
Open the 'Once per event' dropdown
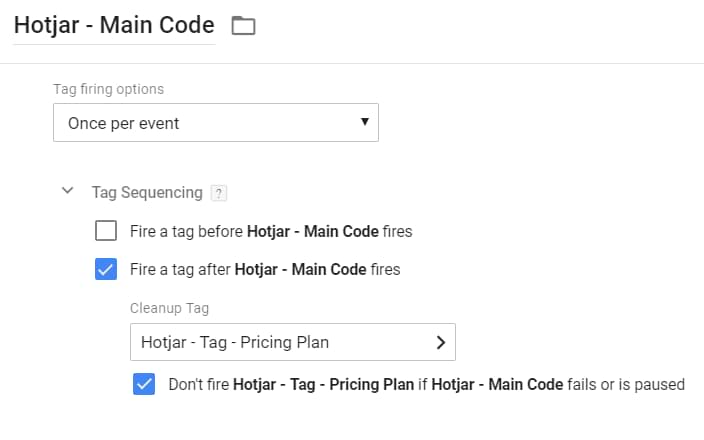tap(216, 123)
